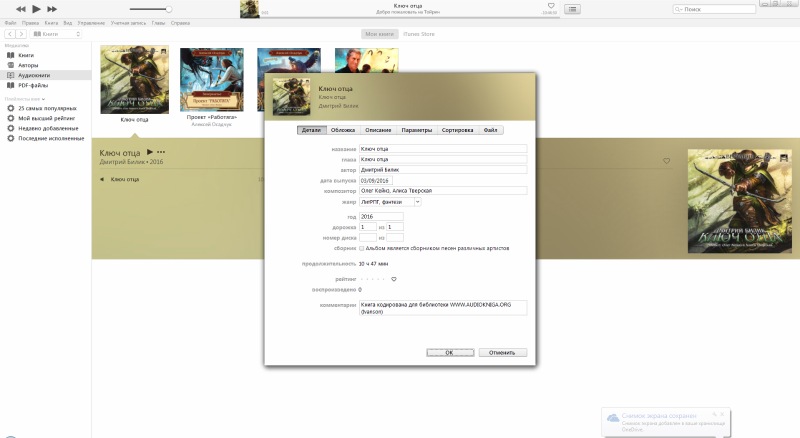Love the book via dialog rating heart
The image size is (800, 438).
394,279
